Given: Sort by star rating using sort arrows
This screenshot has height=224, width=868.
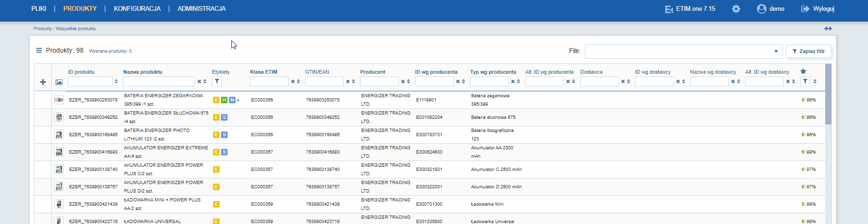Looking at the screenshot, I should [x=815, y=82].
